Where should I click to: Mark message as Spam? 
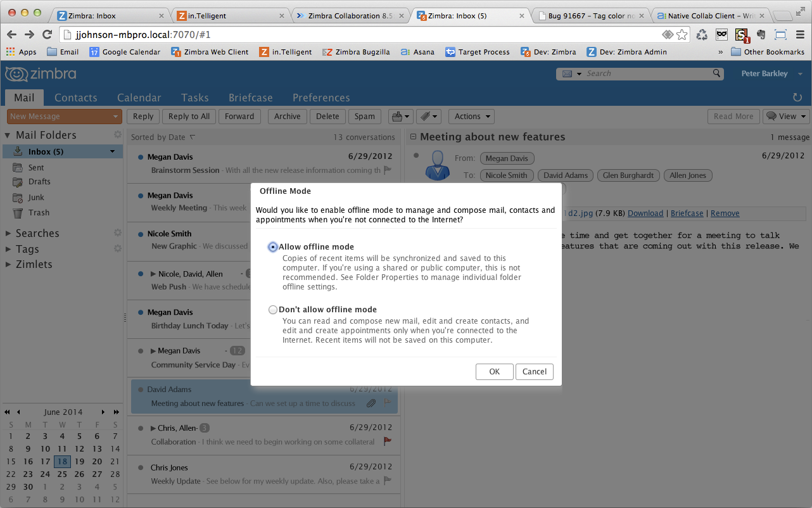point(365,117)
